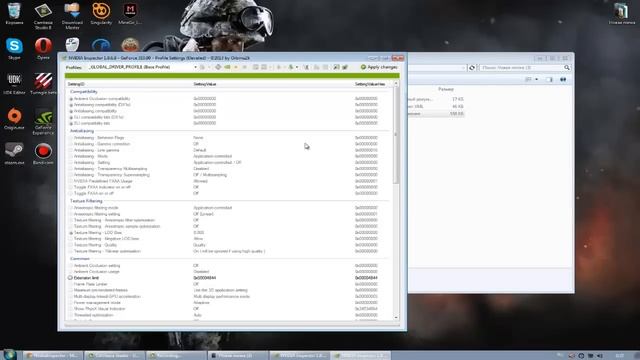Launch Origin.exe from the desktop

click(14, 119)
